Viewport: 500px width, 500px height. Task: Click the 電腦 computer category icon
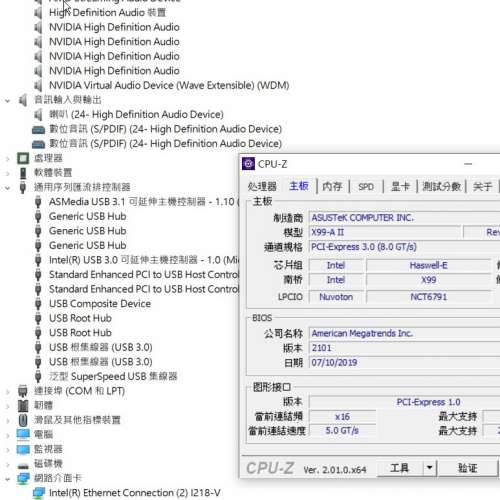tap(23, 435)
